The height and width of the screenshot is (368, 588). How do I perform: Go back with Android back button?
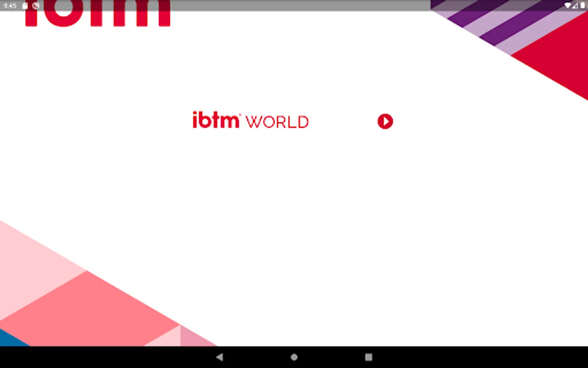point(219,357)
